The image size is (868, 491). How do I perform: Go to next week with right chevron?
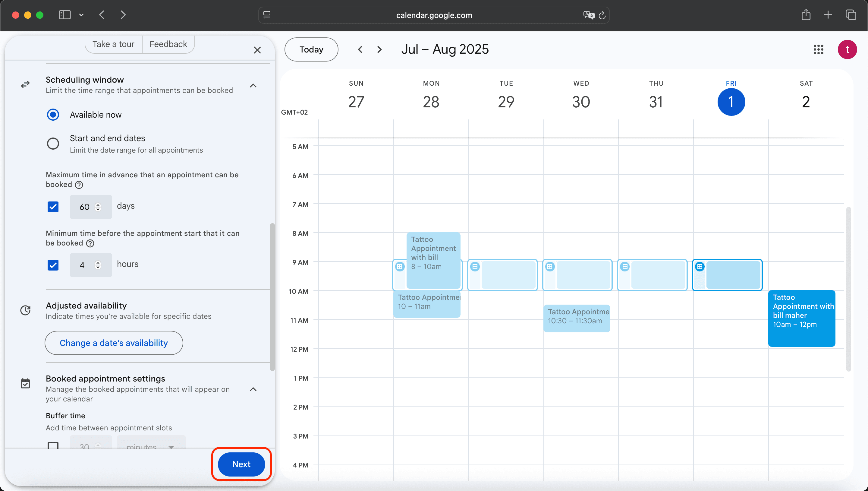click(379, 49)
